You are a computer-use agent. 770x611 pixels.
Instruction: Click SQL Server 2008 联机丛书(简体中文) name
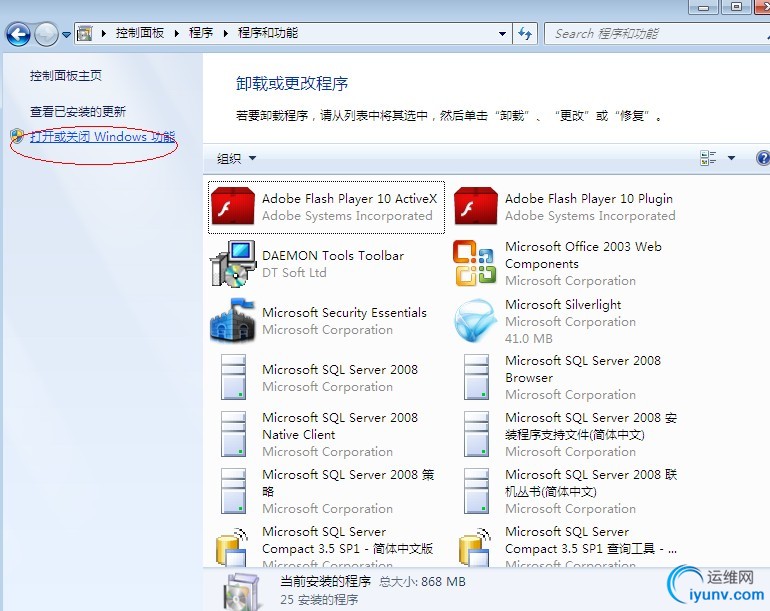(591, 483)
